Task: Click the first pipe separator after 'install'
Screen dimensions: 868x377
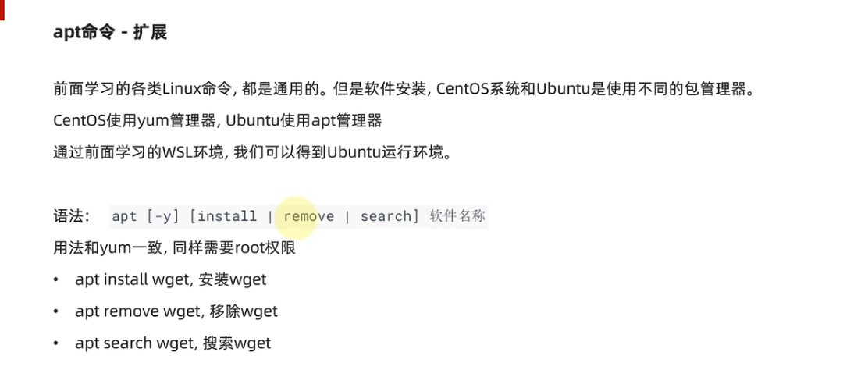Action: click(x=270, y=216)
